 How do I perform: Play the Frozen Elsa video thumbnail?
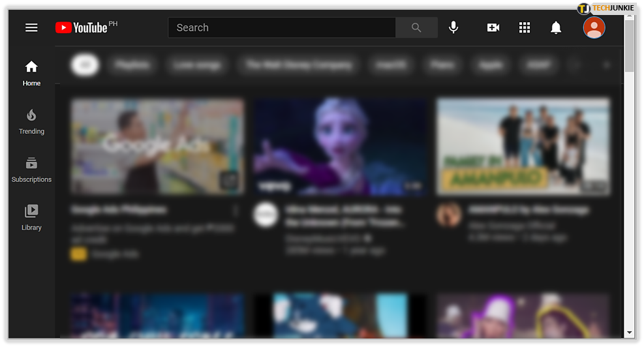pyautogui.click(x=340, y=146)
